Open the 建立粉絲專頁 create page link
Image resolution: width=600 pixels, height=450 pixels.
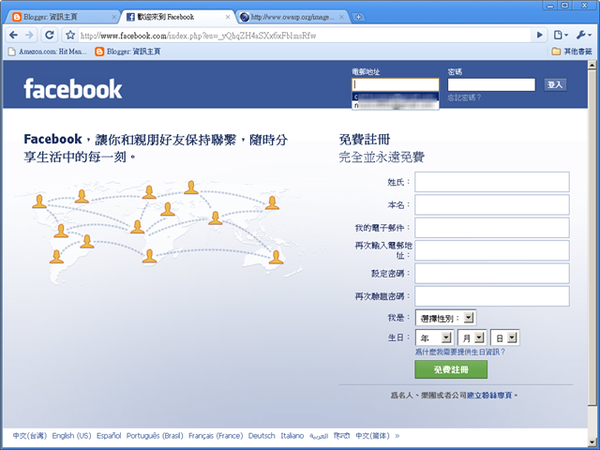click(x=490, y=395)
